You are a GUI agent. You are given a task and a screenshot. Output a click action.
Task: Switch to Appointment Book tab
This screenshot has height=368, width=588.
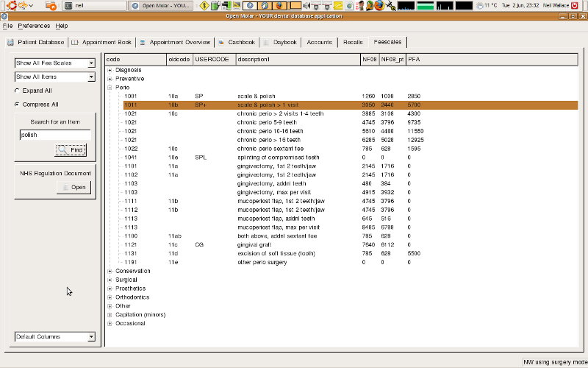(102, 43)
